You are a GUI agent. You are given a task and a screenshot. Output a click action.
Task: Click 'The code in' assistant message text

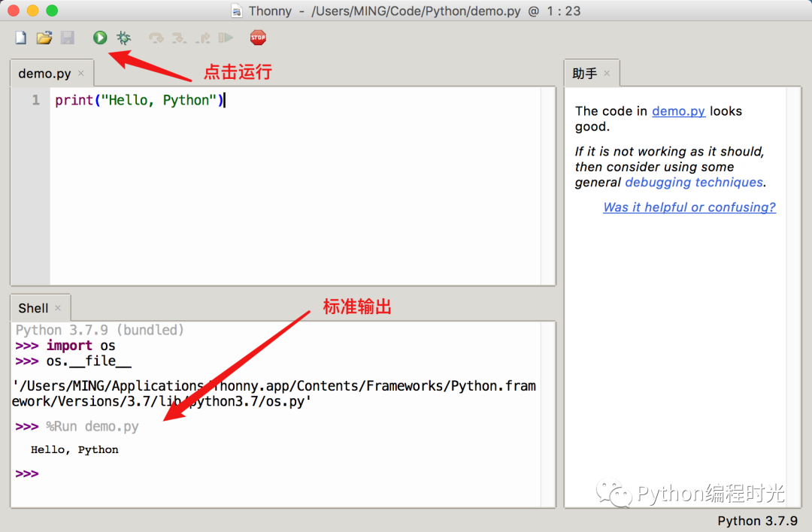click(611, 111)
